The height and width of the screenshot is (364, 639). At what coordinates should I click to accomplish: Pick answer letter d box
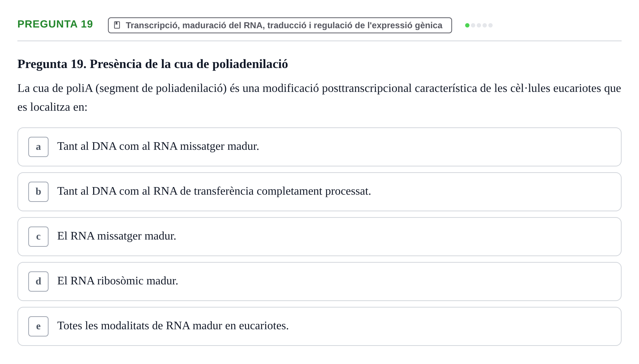click(x=38, y=282)
